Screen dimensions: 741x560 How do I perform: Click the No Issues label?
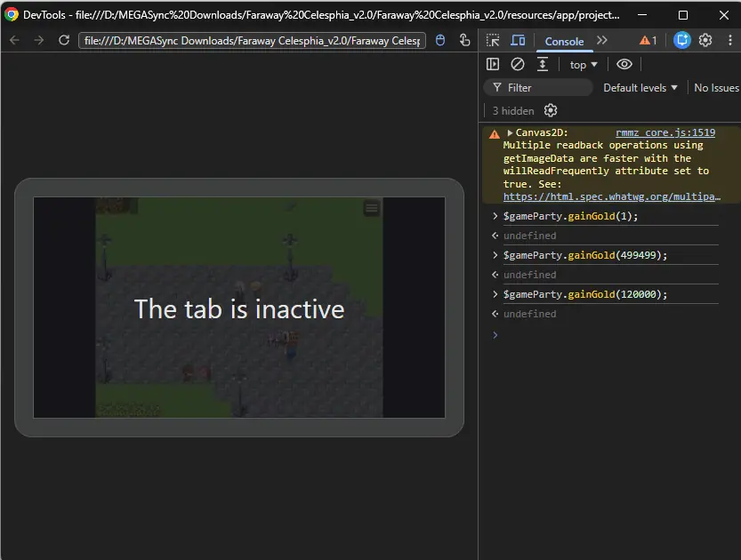coord(716,88)
